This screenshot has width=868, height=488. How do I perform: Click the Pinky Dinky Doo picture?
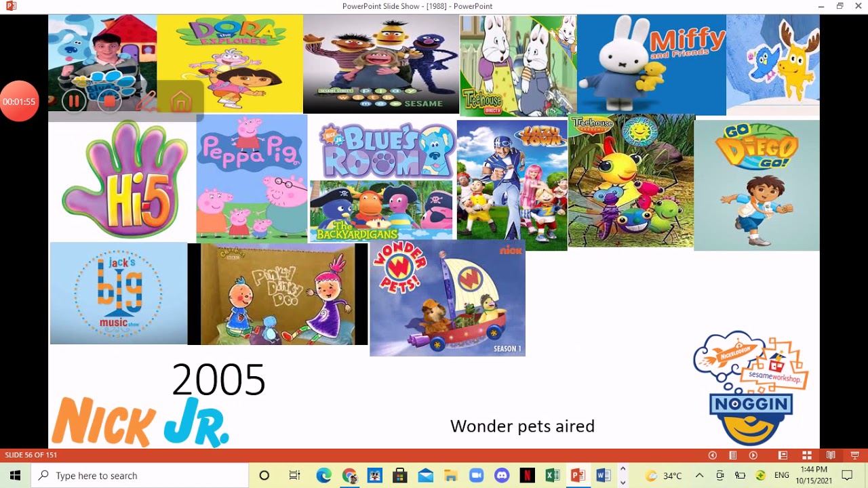[278, 294]
